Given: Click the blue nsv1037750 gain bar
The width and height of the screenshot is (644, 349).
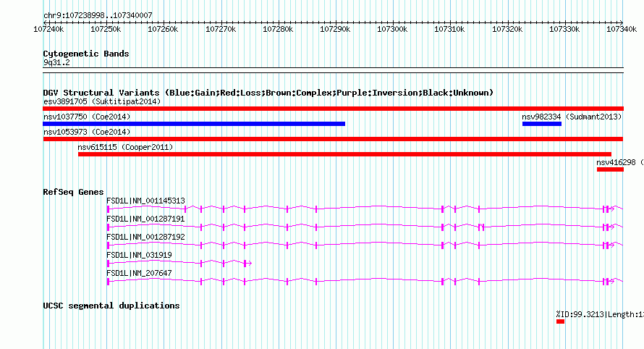Looking at the screenshot, I should (x=194, y=124).
